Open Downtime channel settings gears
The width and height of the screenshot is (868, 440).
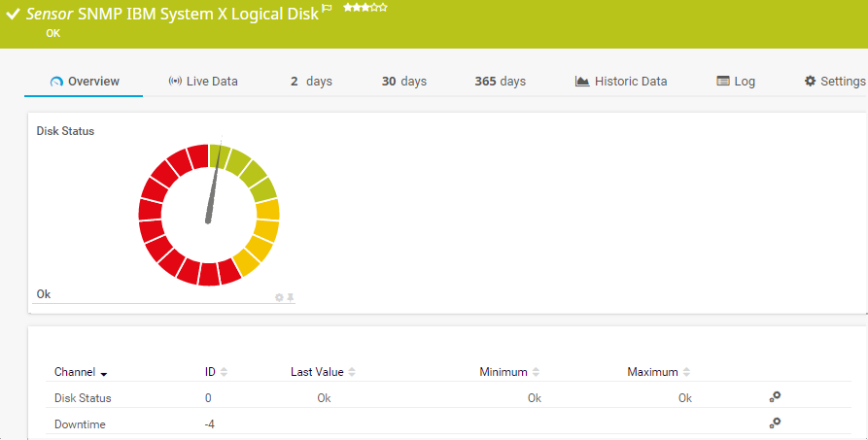(x=775, y=423)
